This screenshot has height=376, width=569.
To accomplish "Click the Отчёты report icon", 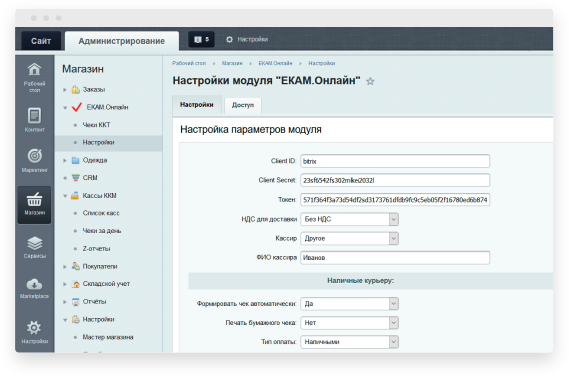I will click(x=75, y=302).
